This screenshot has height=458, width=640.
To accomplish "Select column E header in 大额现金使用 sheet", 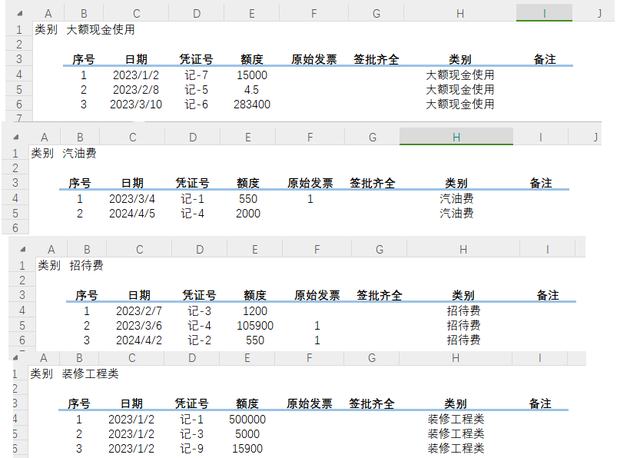I will 252,13.
